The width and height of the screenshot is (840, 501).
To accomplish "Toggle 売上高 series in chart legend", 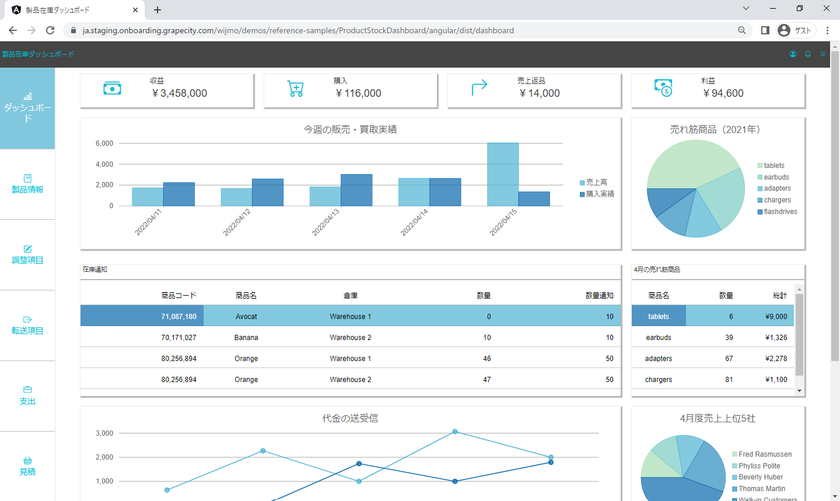I will pos(600,183).
